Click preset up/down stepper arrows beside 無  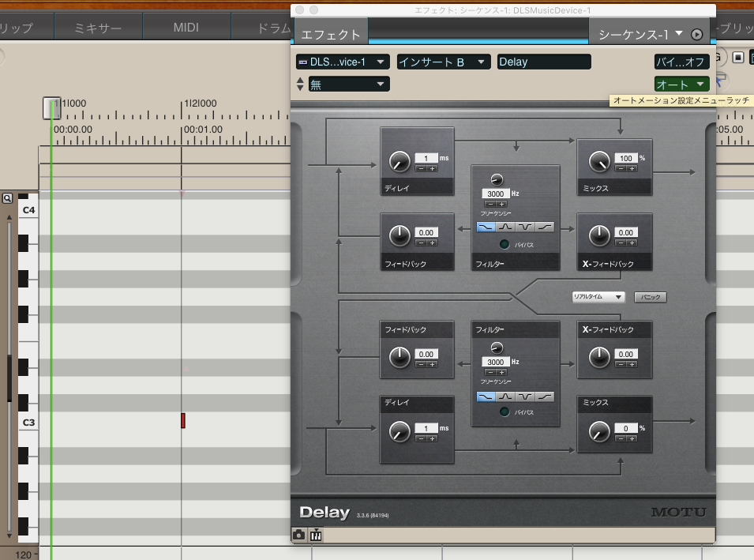pos(300,85)
